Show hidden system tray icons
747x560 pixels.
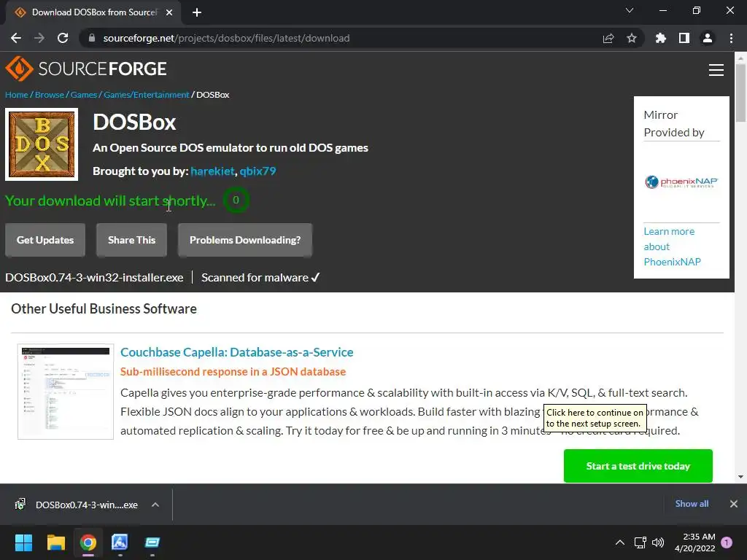click(620, 542)
